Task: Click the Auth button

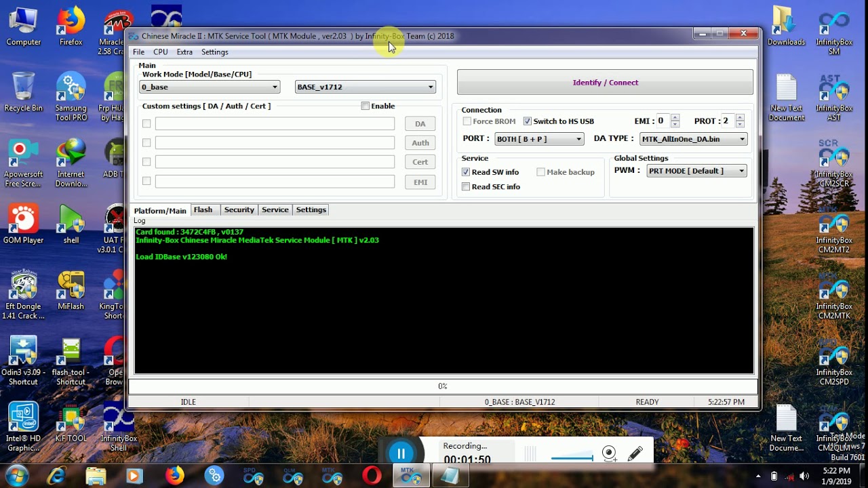Action: pos(420,142)
